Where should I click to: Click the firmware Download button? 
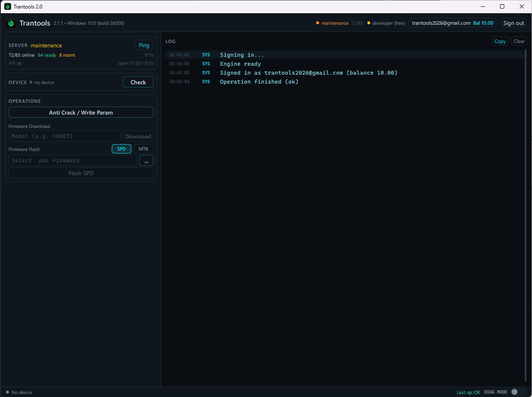138,136
